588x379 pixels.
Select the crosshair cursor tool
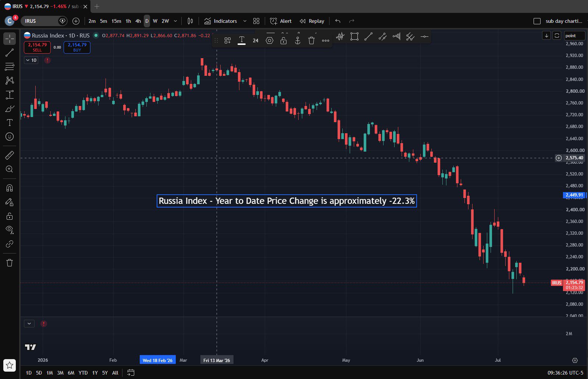point(10,39)
